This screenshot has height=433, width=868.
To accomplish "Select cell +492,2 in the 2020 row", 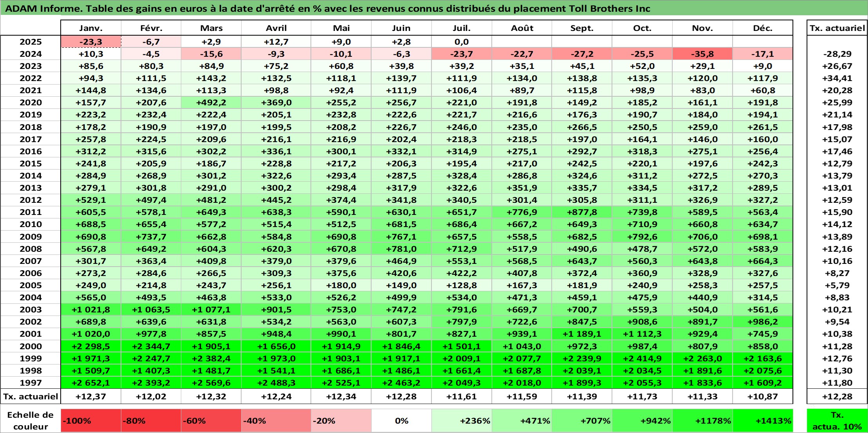I will coord(211,102).
